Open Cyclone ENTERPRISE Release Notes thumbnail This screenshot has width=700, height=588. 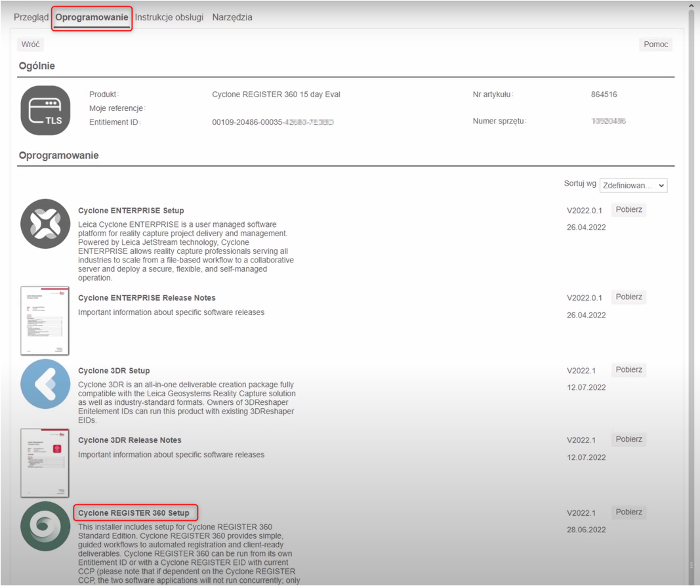tap(45, 320)
